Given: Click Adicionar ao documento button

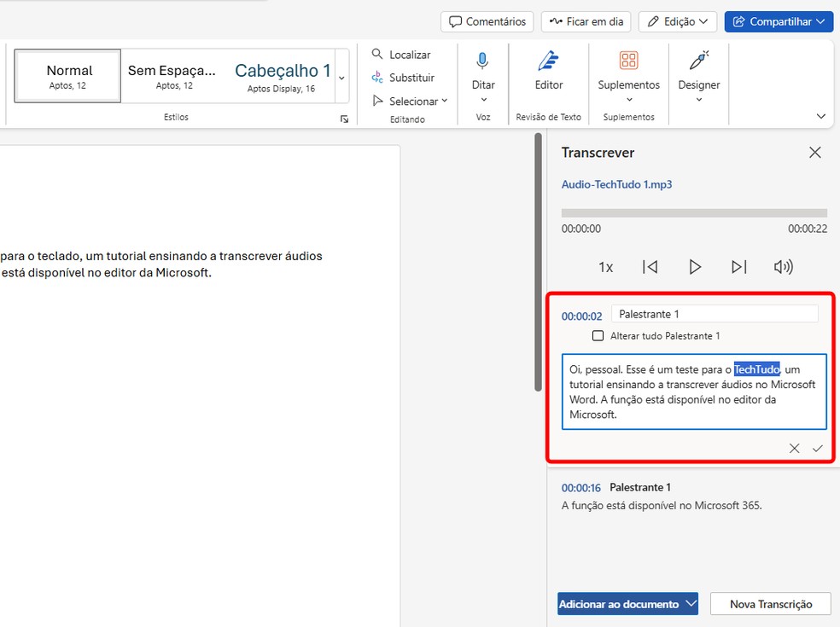Looking at the screenshot, I should (620, 604).
